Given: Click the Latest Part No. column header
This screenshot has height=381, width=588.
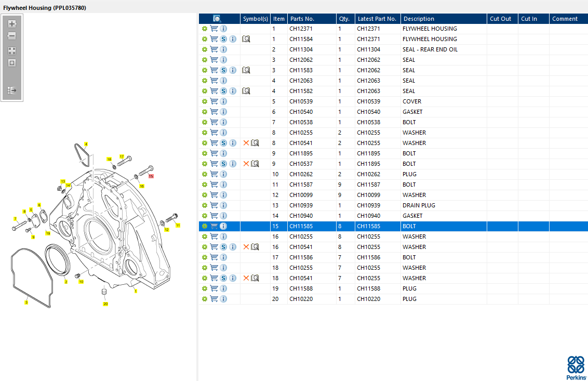Looking at the screenshot, I should [377, 19].
